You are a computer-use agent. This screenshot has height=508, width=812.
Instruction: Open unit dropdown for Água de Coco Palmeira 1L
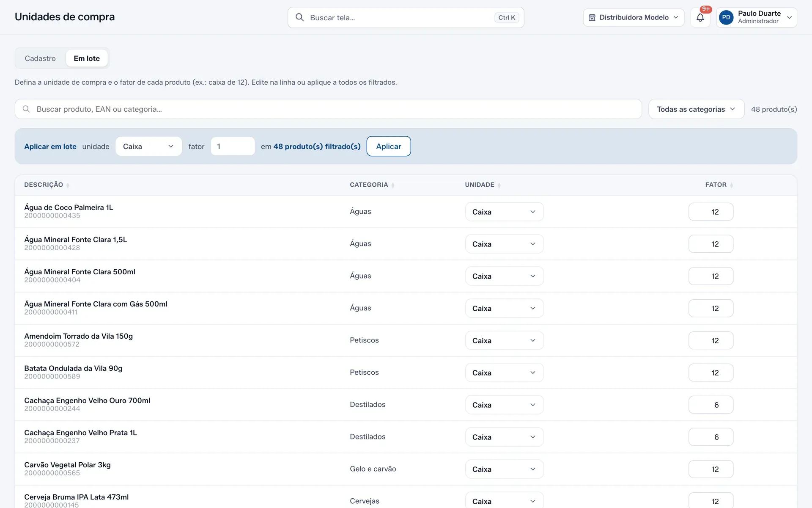504,212
